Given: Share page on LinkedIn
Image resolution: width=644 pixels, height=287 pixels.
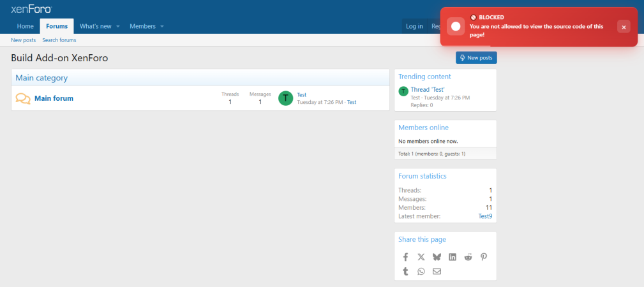Looking at the screenshot, I should click(x=453, y=257).
